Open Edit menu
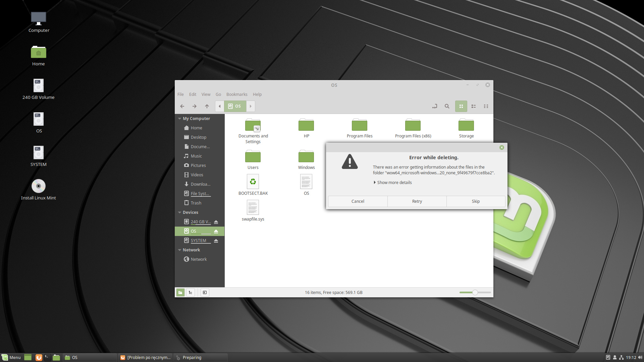The height and width of the screenshot is (362, 644). click(193, 95)
